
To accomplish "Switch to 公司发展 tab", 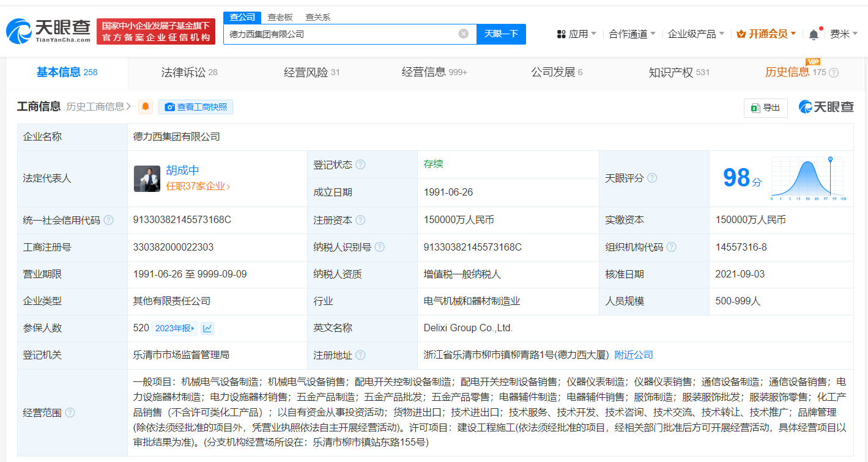I will 557,73.
